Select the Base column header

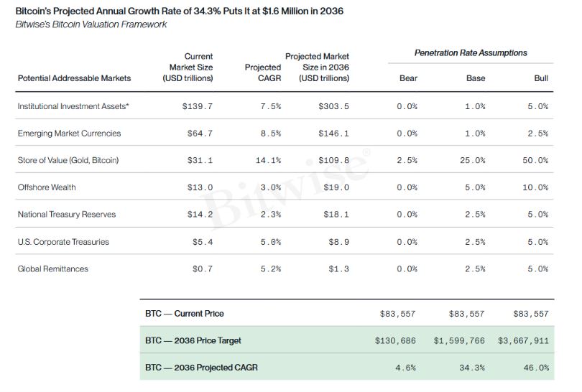[476, 78]
